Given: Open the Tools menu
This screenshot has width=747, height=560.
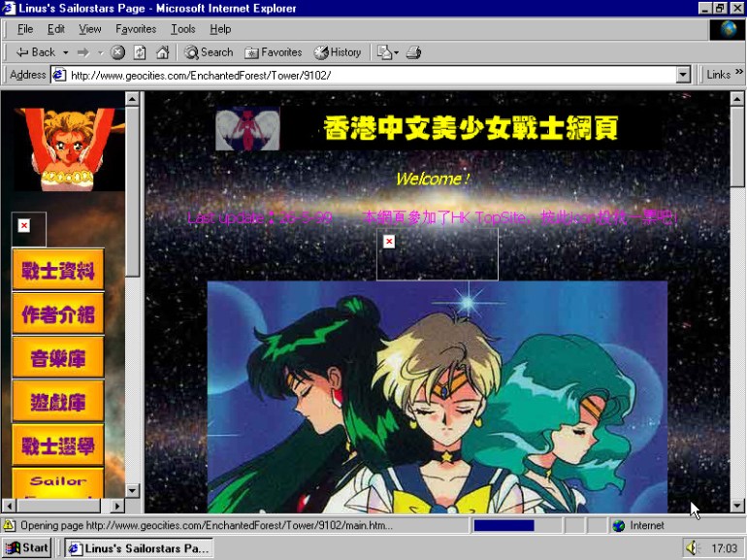Looking at the screenshot, I should pos(183,29).
